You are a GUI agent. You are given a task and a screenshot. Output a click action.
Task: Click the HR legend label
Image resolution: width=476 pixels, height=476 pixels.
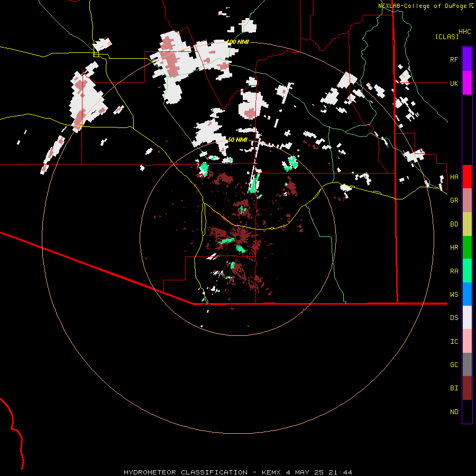coord(454,248)
